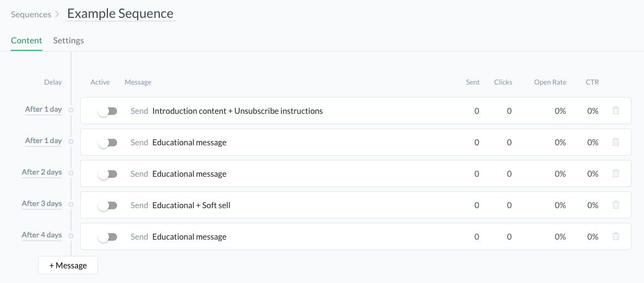Viewport: 644px width, 283px height.
Task: Remove the After 4 days message with trash icon
Action: coord(616,236)
